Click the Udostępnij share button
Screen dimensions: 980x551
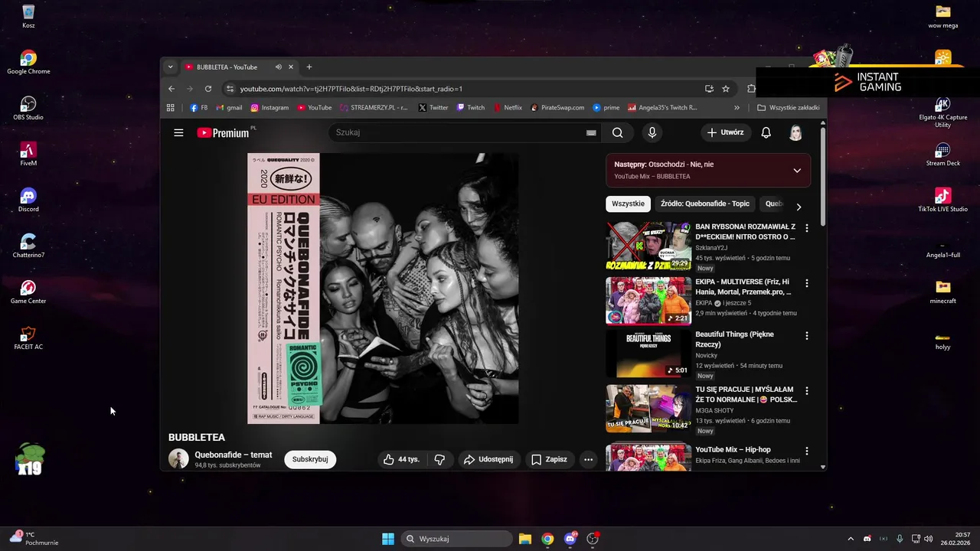488,459
